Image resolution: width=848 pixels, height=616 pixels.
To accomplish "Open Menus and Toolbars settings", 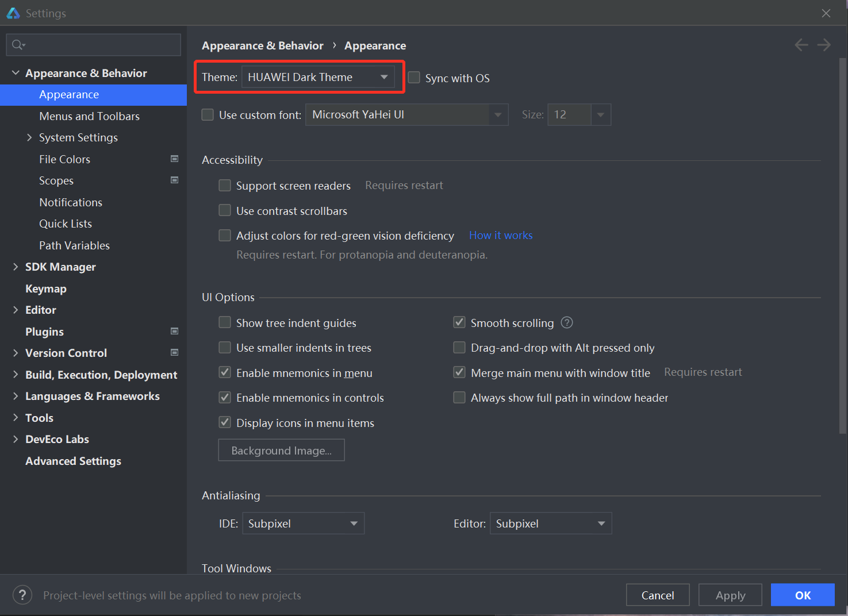I will pos(93,116).
